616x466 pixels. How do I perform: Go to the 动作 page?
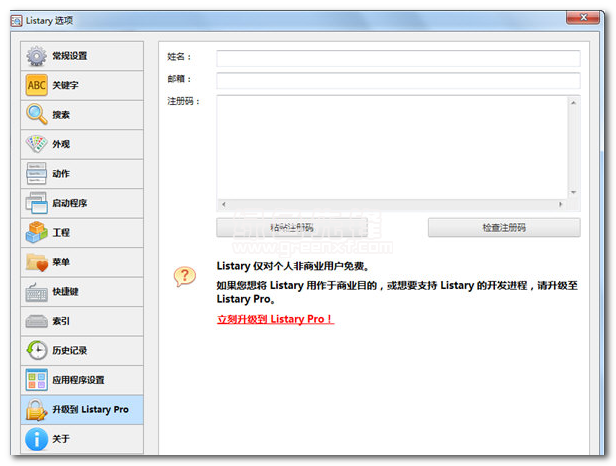[x=82, y=174]
